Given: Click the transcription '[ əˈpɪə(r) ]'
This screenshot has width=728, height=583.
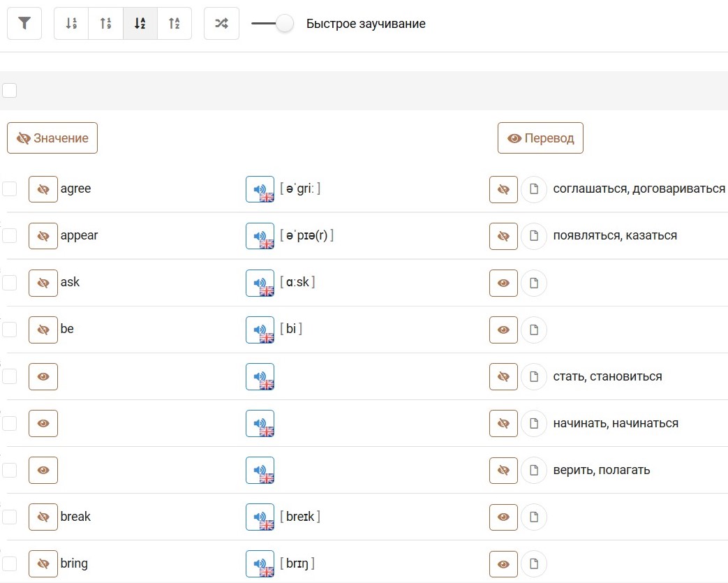Looking at the screenshot, I should coord(307,235).
